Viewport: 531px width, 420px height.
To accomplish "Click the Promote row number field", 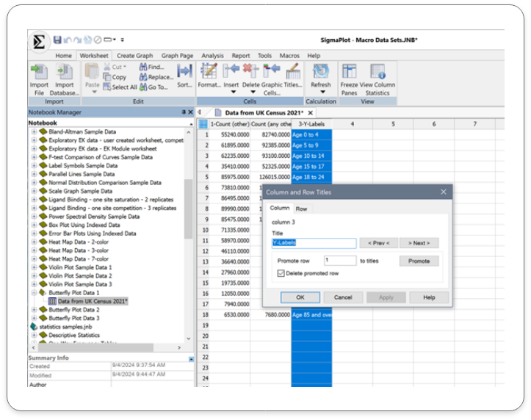I will click(339, 261).
